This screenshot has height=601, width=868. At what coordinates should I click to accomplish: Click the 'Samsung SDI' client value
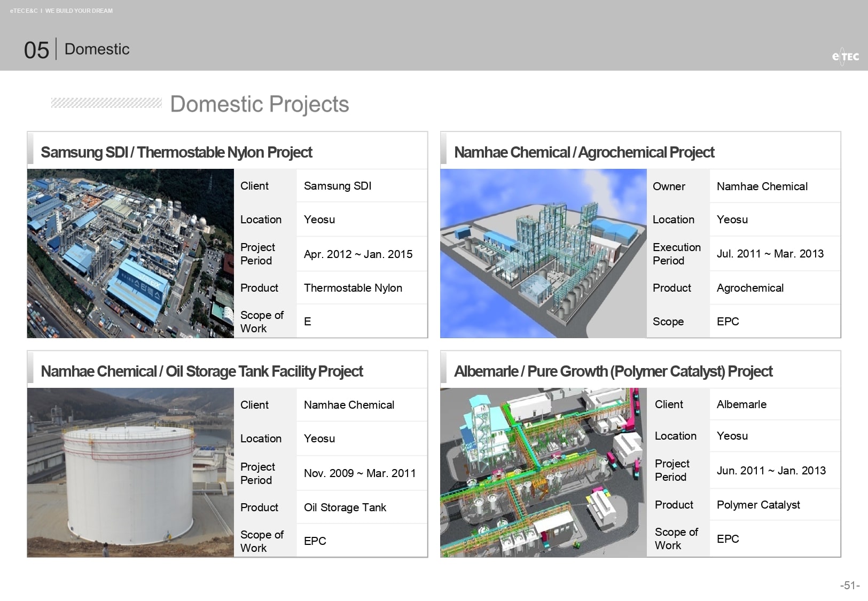click(338, 186)
